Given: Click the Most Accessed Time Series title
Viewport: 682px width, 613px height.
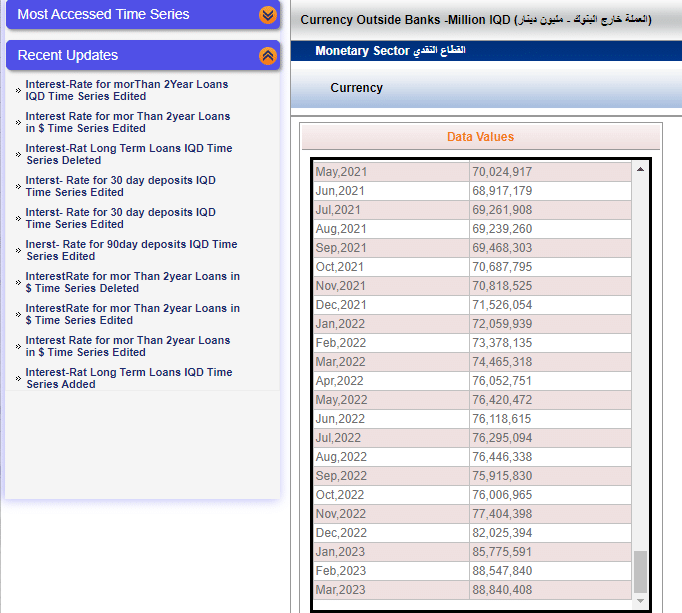Looking at the screenshot, I should pos(103,15).
